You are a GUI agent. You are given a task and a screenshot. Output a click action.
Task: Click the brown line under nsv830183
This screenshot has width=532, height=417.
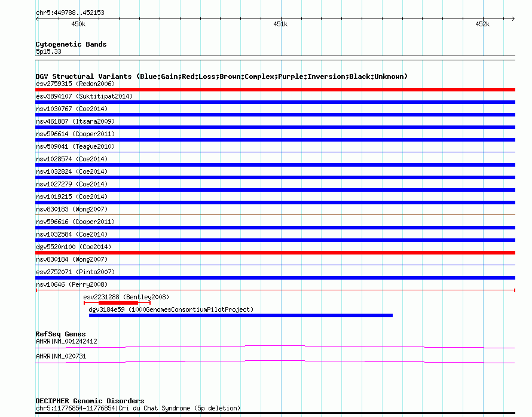[275, 214]
